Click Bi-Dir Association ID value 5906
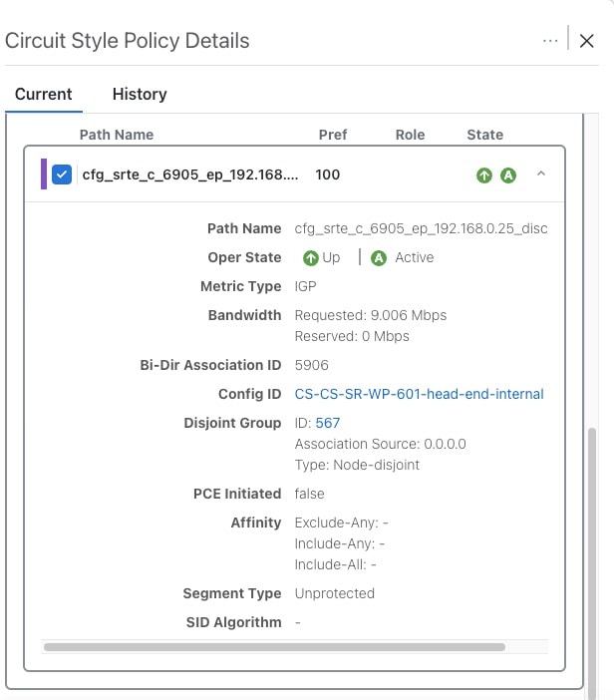The width and height of the screenshot is (614, 700). pos(311,365)
